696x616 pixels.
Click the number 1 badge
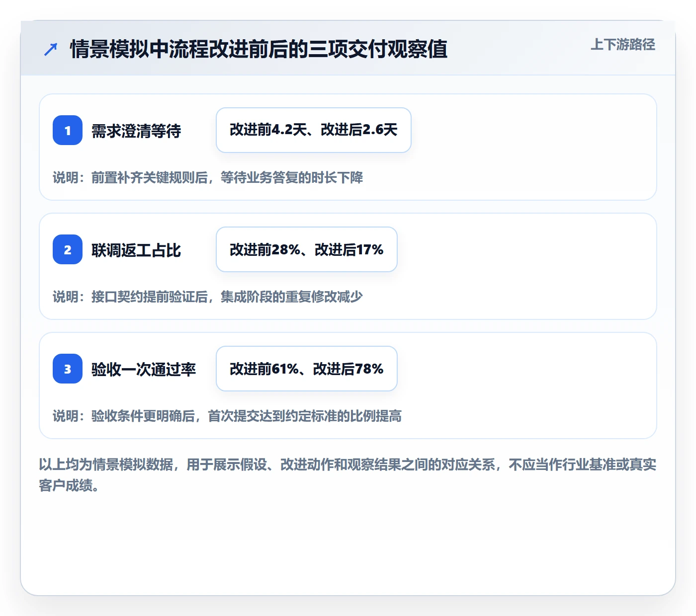pos(68,130)
